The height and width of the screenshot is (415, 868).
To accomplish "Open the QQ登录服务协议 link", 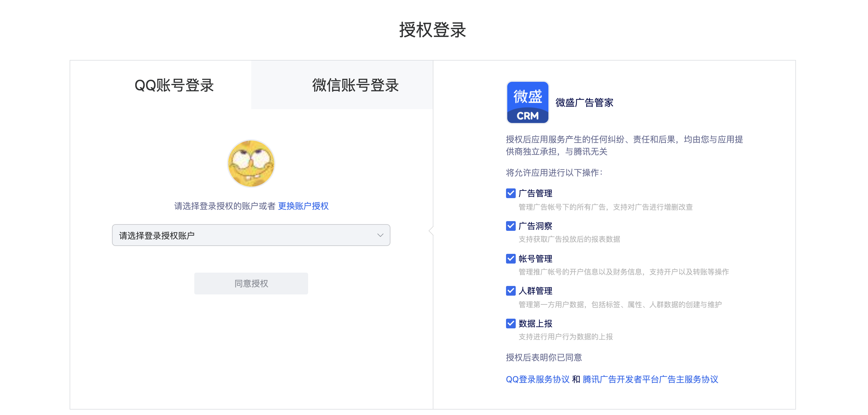I will coord(538,379).
